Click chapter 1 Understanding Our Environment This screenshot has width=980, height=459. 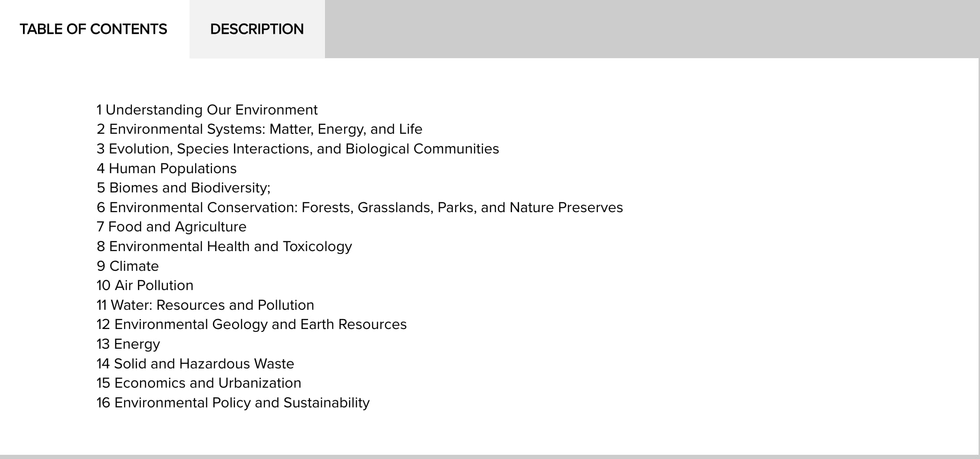tap(207, 110)
